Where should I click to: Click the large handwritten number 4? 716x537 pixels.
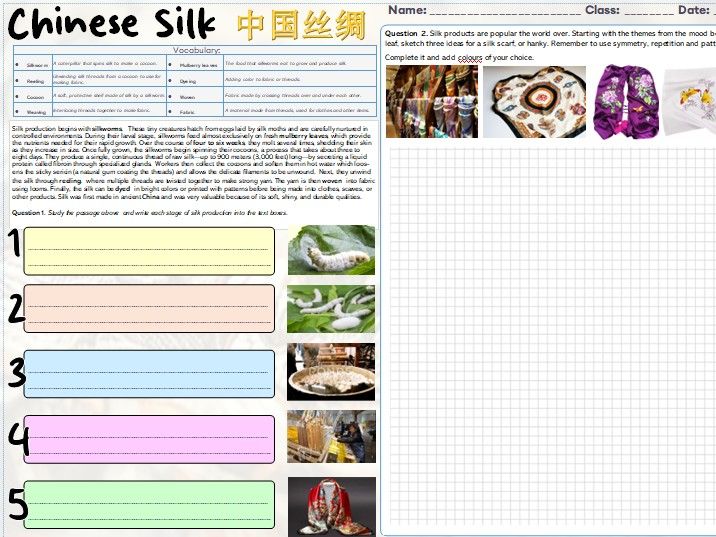point(19,439)
